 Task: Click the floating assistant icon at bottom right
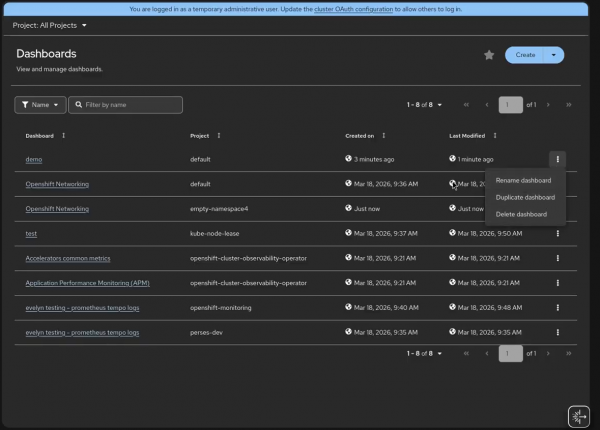(x=579, y=416)
